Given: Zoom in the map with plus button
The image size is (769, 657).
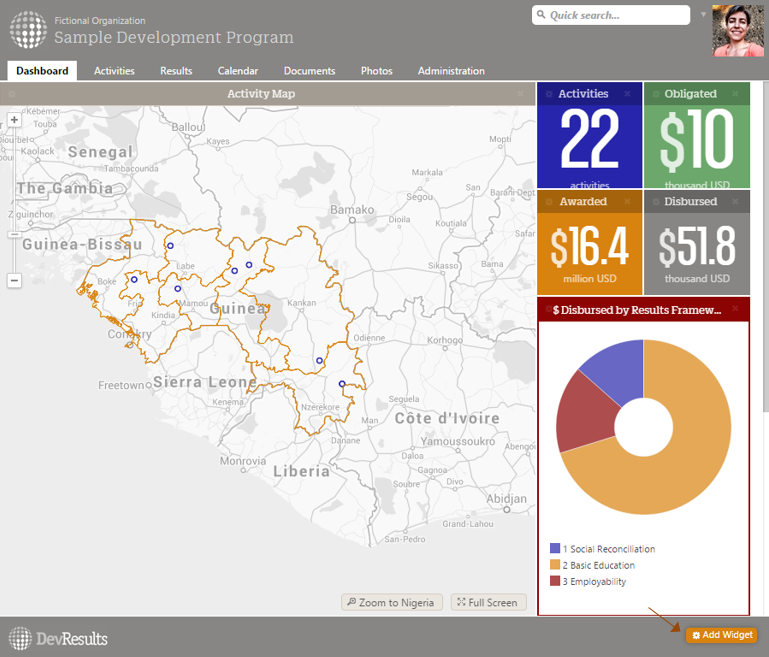Looking at the screenshot, I should (x=14, y=120).
